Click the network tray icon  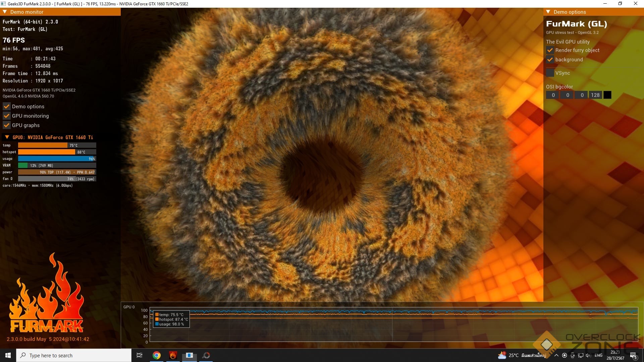(581, 355)
